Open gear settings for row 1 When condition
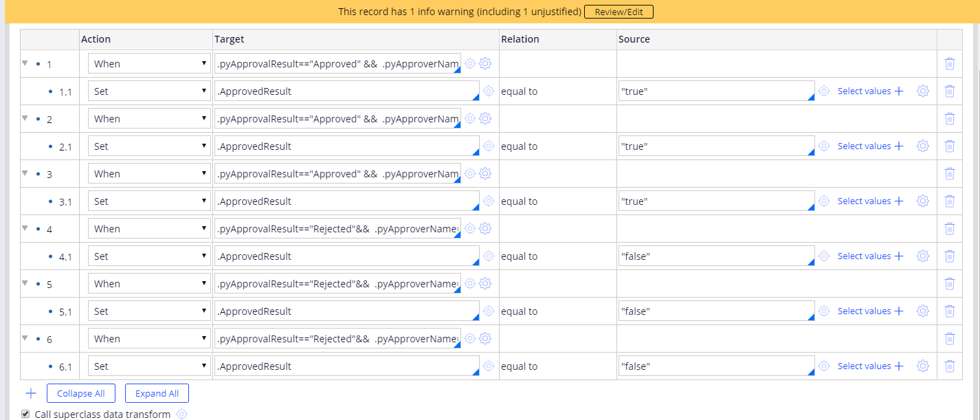Image resolution: width=980 pixels, height=420 pixels. click(485, 63)
